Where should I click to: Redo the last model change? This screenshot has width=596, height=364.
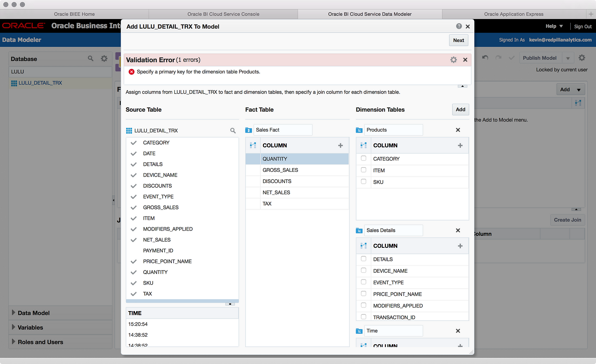(498, 58)
